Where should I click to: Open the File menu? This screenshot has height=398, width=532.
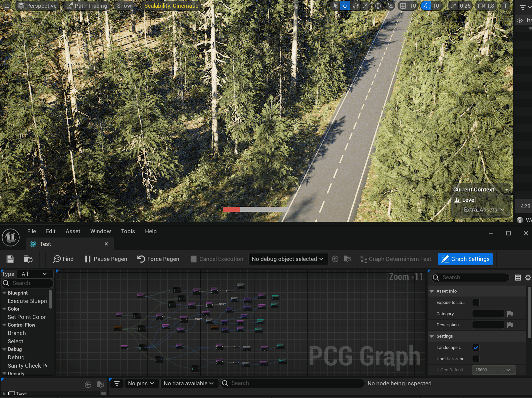[32, 231]
